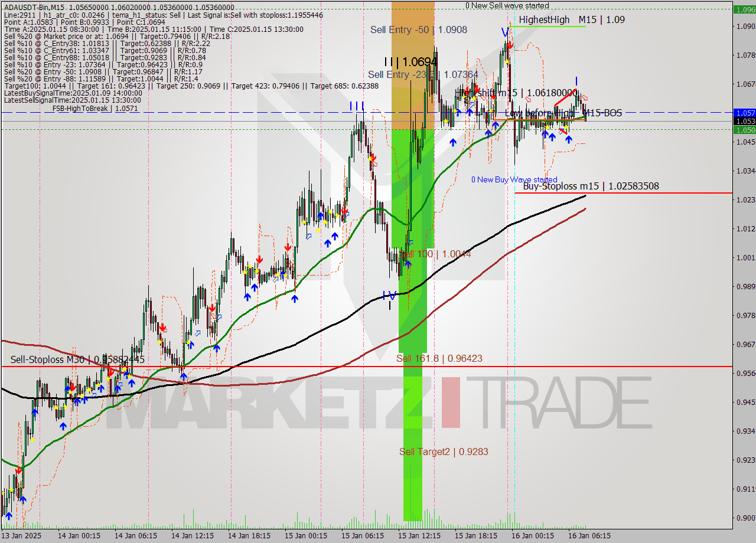
Task: Click the red Sell-Stoploss M30 horizontal line
Action: (366, 367)
